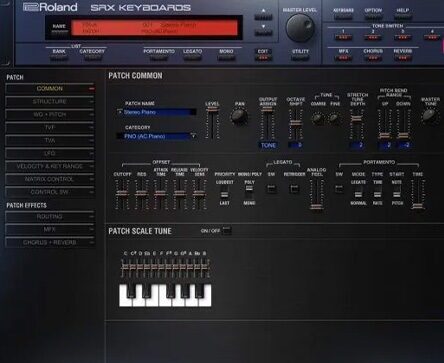Screen dimensions: 444x363
Task: Open the STRUCTURE patch page
Action: point(50,102)
